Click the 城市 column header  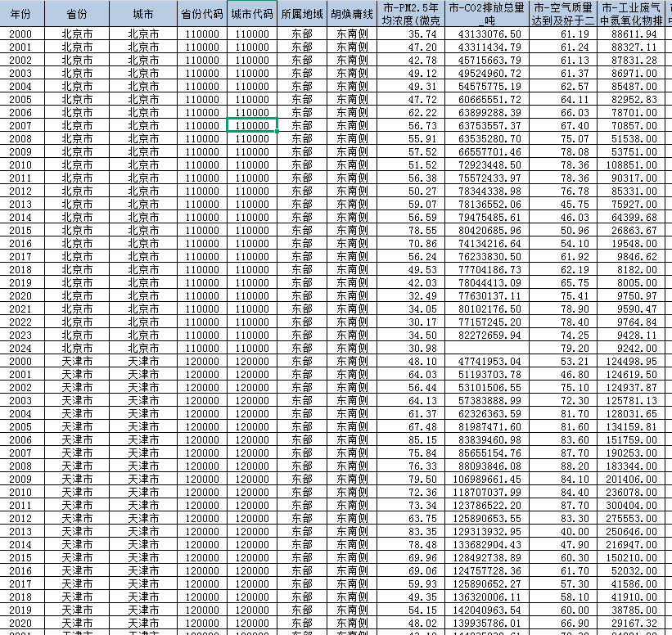(143, 14)
